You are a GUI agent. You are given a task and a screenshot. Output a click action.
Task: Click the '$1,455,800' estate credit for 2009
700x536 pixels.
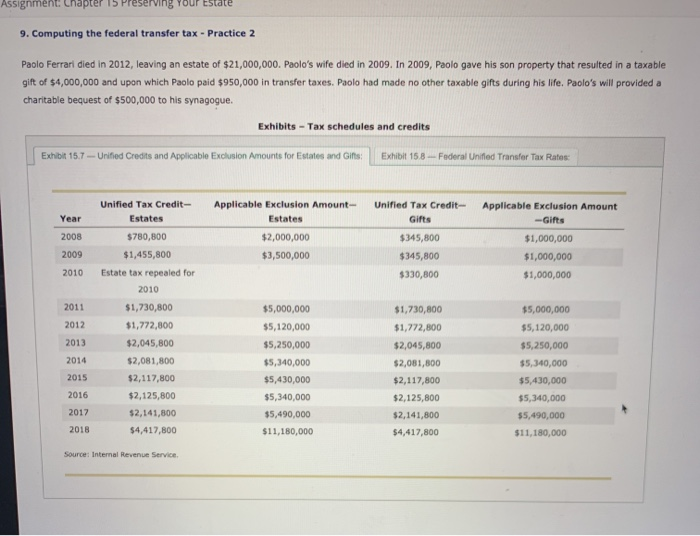pyautogui.click(x=147, y=254)
